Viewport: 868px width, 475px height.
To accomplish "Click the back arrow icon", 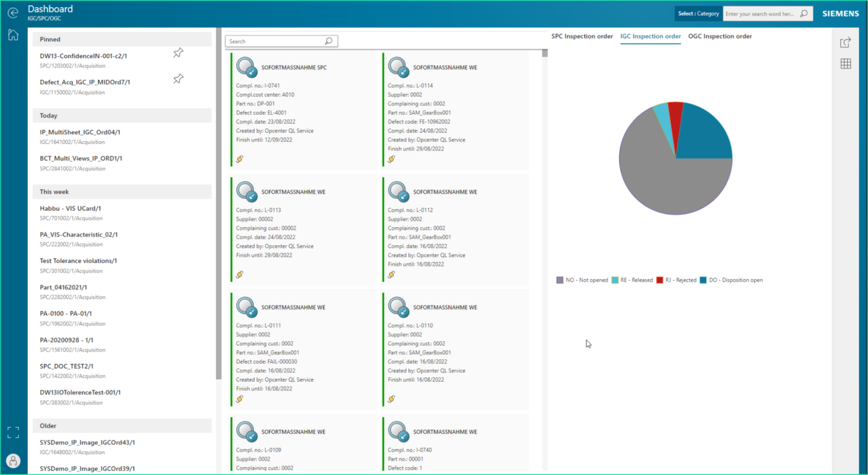I will point(12,12).
